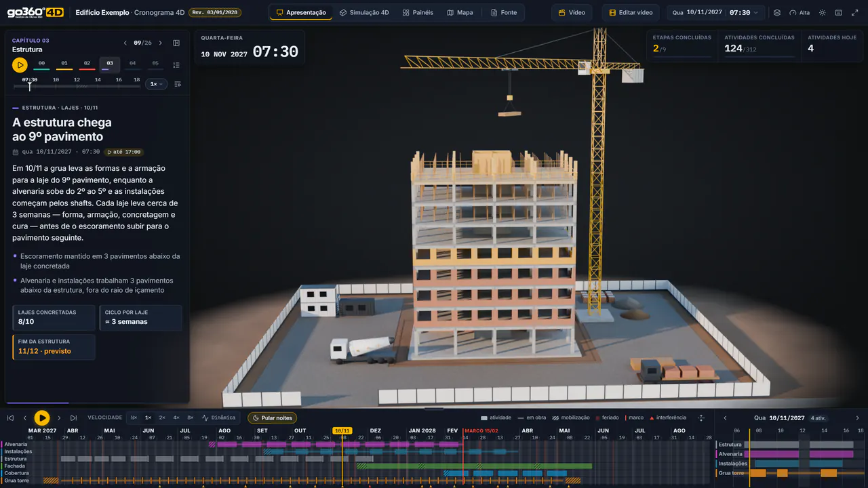Open the playlist icon next to 1× speed
The width and height of the screenshot is (868, 488).
178,84
